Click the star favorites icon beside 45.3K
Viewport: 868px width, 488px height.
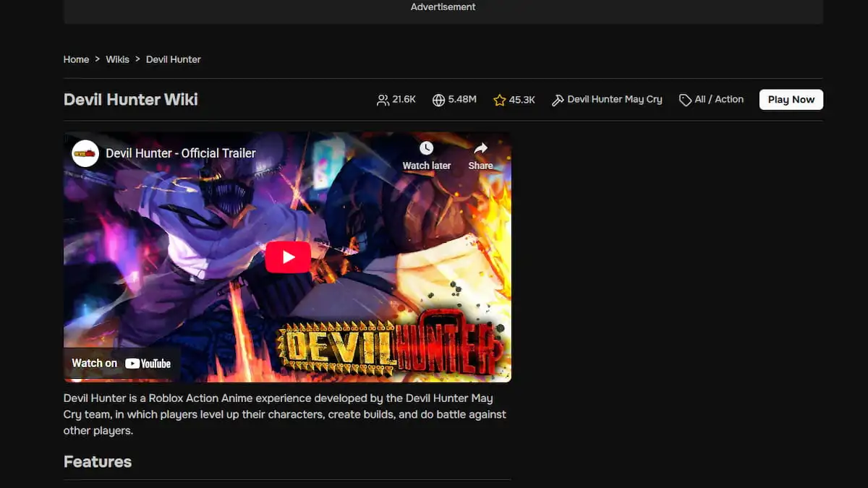click(499, 100)
